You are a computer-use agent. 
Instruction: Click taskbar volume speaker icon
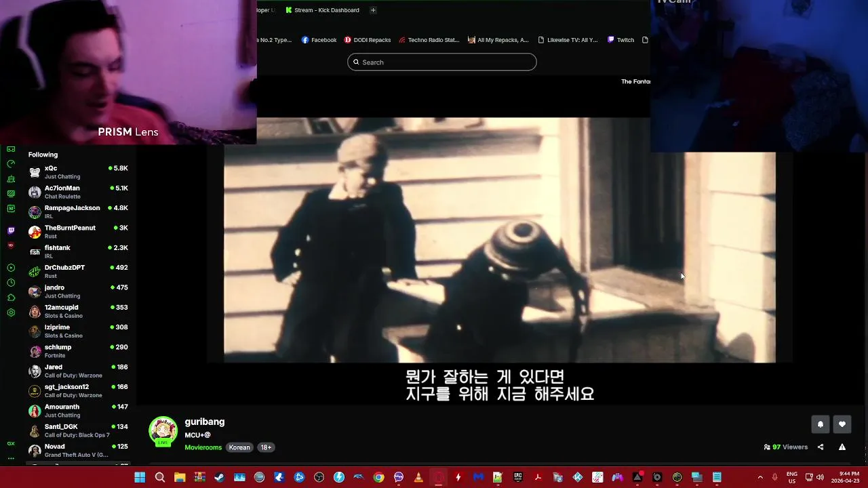820,477
